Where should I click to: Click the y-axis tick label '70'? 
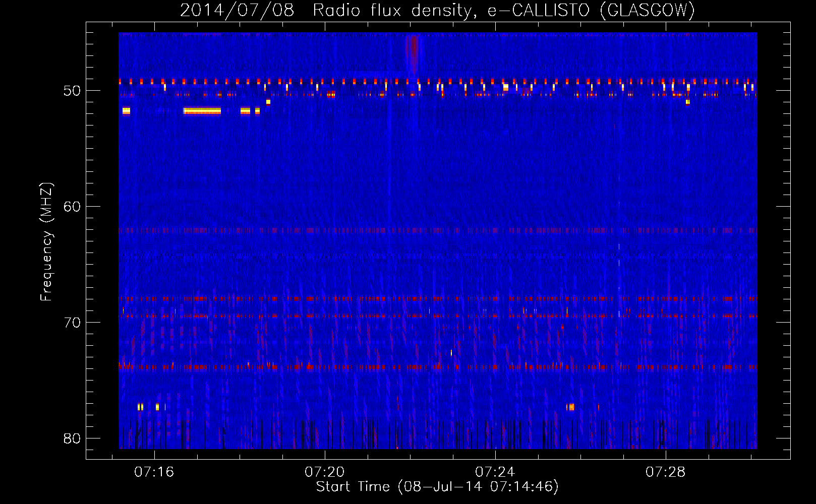tap(72, 323)
